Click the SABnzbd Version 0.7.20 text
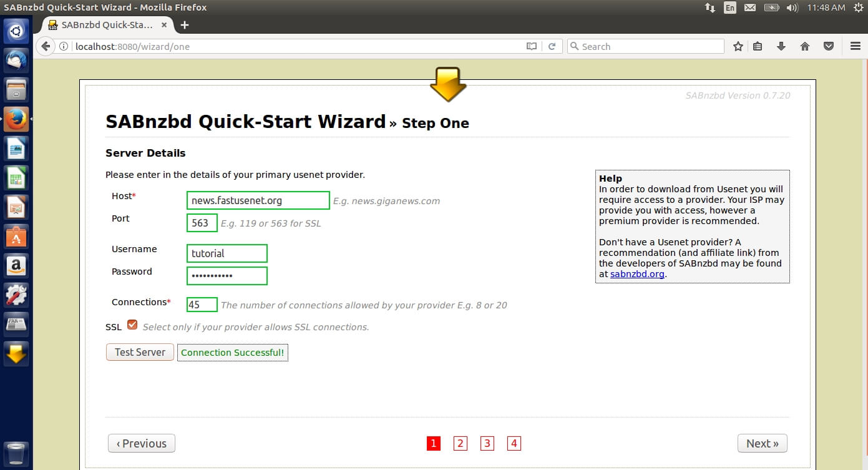 point(738,95)
